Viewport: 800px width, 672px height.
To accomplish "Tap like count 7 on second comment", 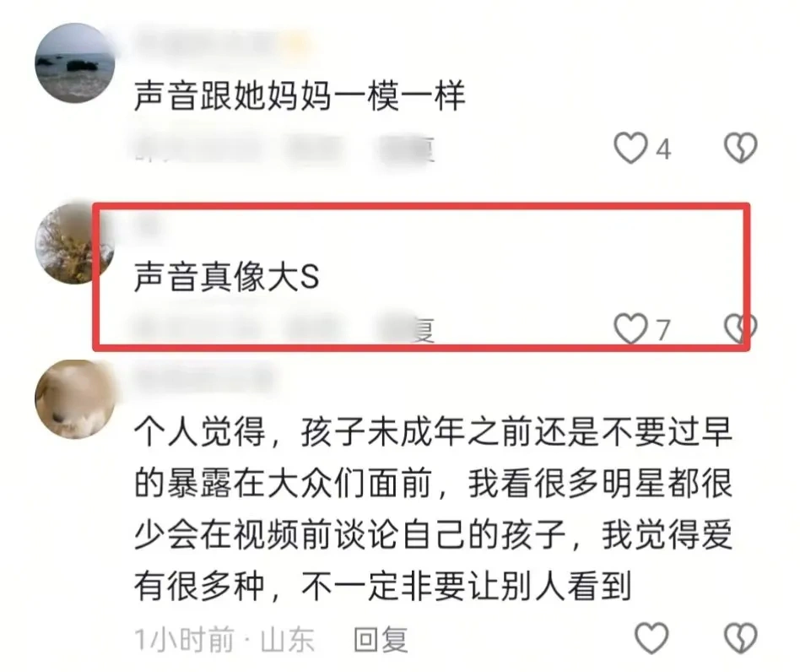I will pos(662,330).
